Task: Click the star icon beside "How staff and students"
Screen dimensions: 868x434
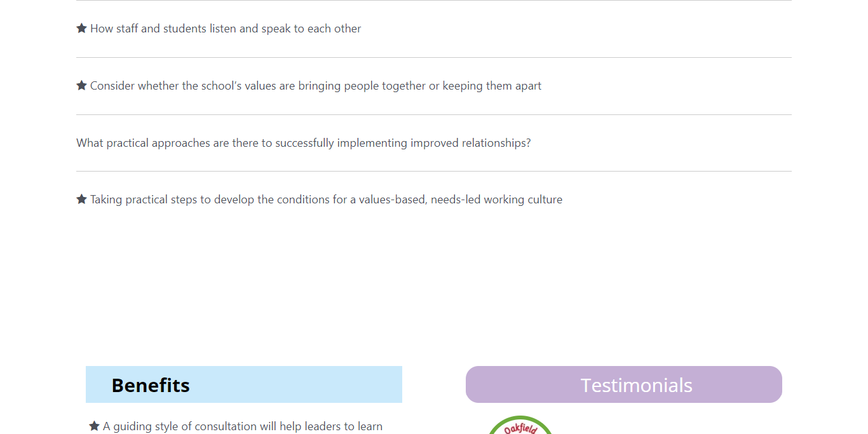Action: tap(81, 29)
